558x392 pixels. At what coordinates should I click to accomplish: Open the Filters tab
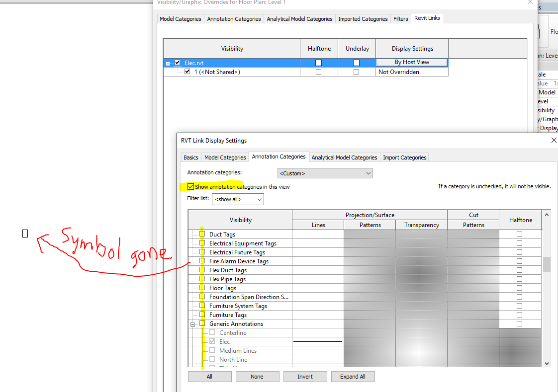400,18
